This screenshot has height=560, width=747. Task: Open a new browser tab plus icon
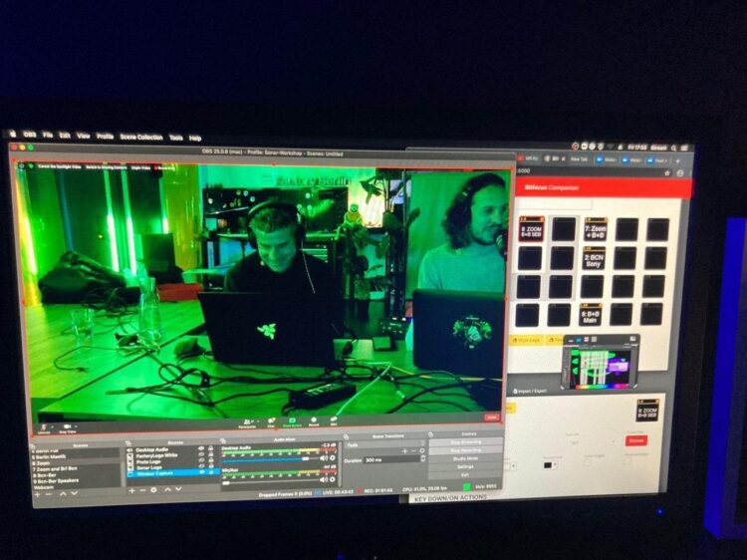(x=677, y=161)
